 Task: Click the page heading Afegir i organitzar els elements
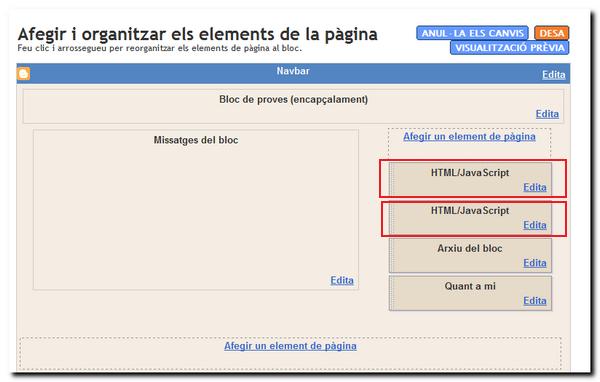click(197, 34)
